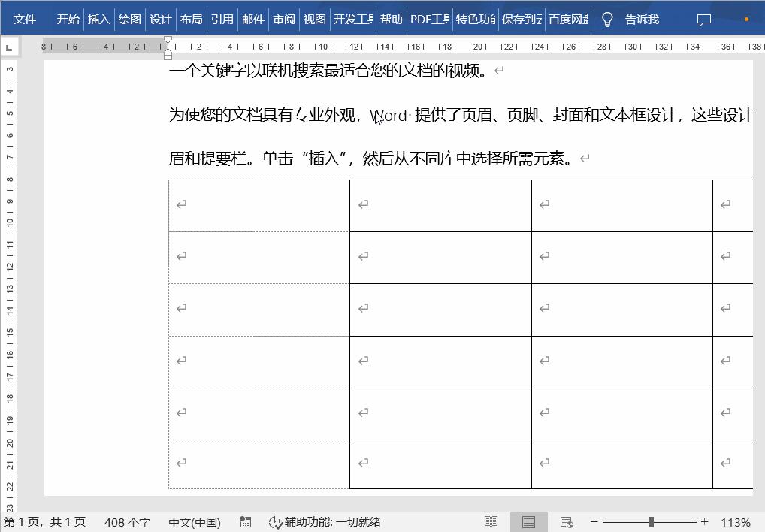The image size is (765, 532).
Task: Click the page count 第1页,共1页
Action: coord(45,522)
